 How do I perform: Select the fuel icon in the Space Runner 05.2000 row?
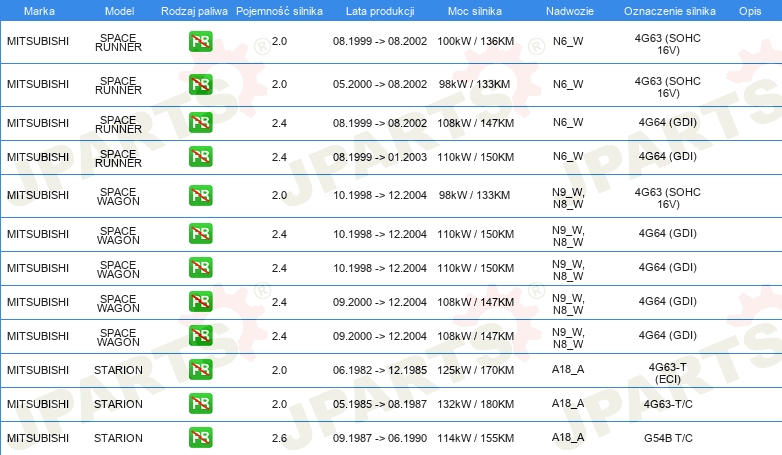200,84
